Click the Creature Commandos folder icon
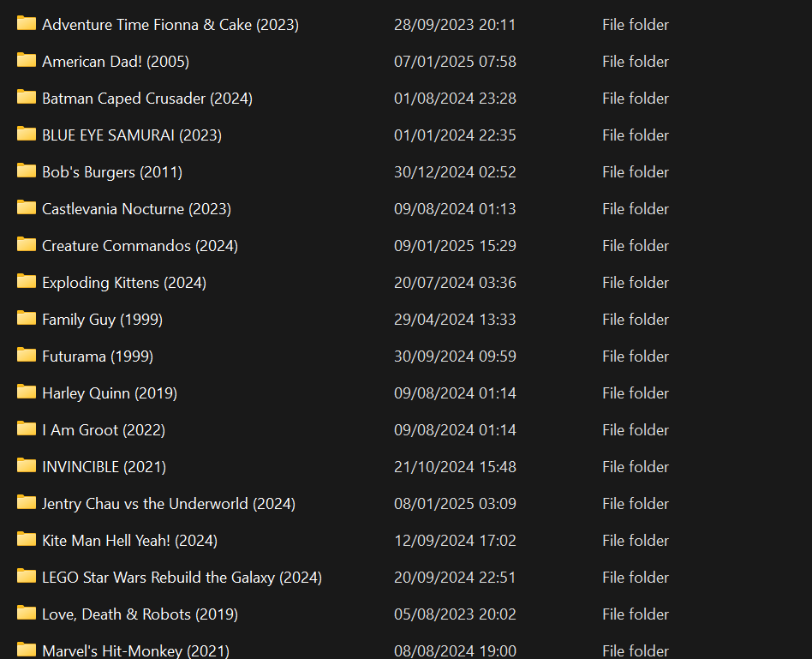The height and width of the screenshot is (659, 812). (x=26, y=244)
